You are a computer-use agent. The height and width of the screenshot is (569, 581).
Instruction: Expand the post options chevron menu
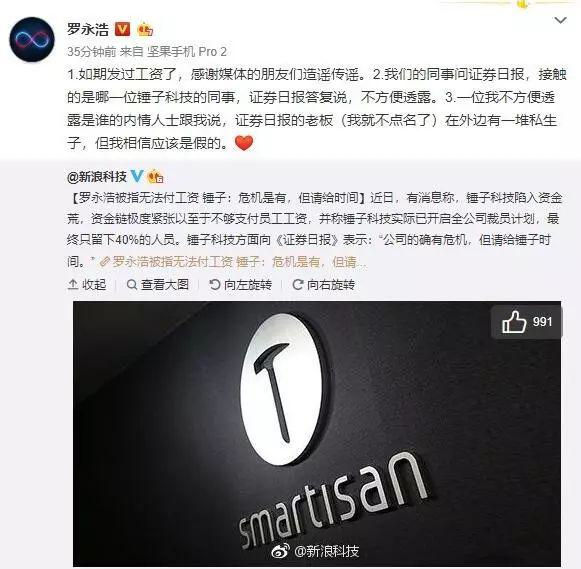tap(560, 20)
